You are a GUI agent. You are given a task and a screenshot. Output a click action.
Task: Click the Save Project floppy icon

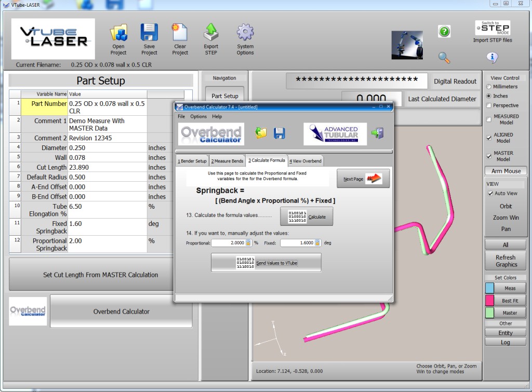pos(149,33)
